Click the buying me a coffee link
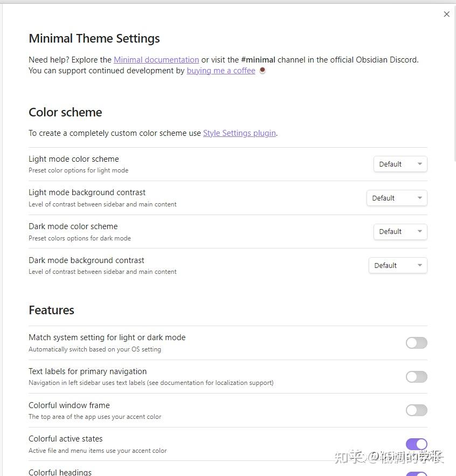 221,71
